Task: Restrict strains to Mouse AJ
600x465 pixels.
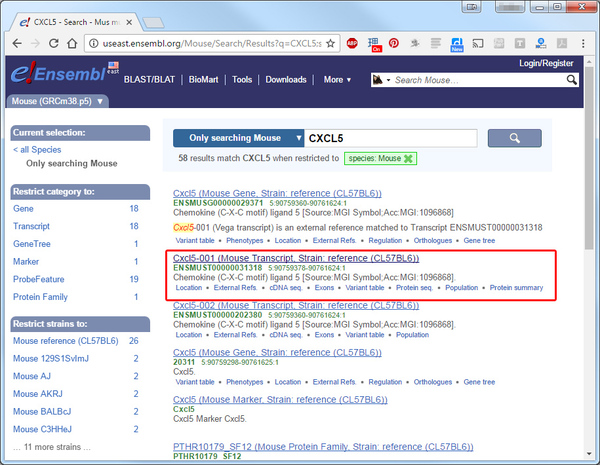Action: [x=32, y=376]
